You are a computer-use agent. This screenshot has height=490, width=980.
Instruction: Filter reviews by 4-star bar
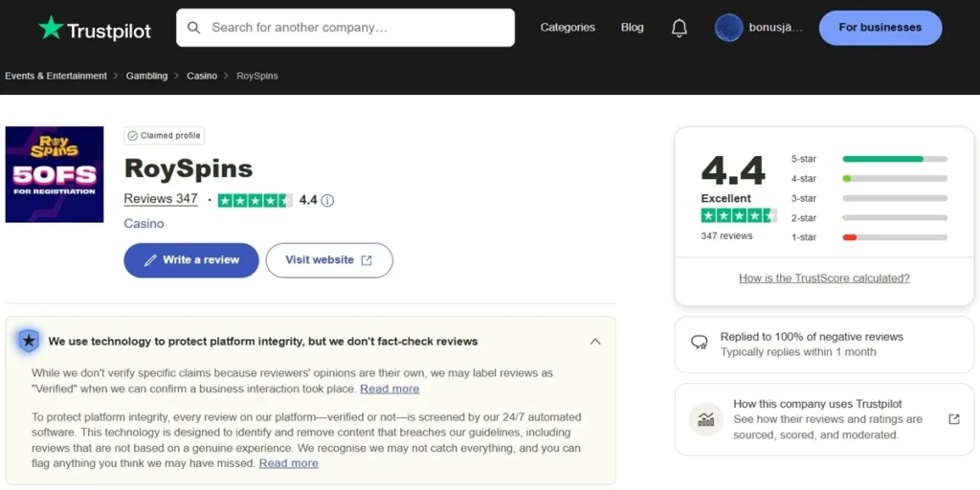pos(895,179)
